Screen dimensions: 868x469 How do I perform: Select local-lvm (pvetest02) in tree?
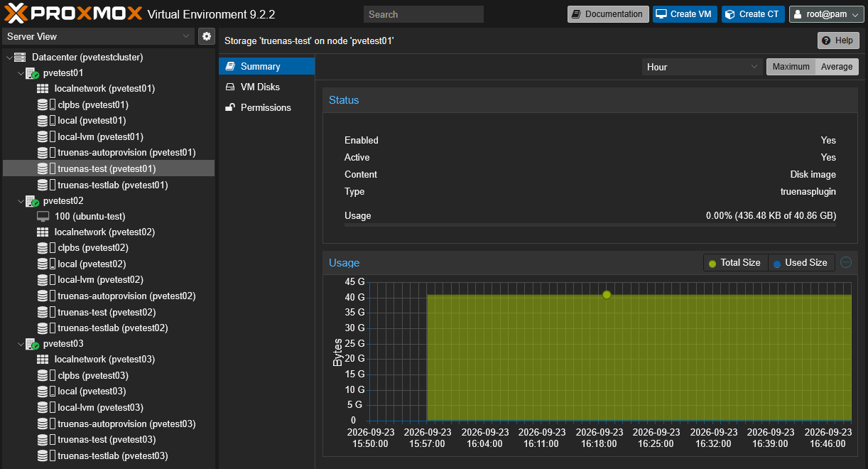[109, 280]
